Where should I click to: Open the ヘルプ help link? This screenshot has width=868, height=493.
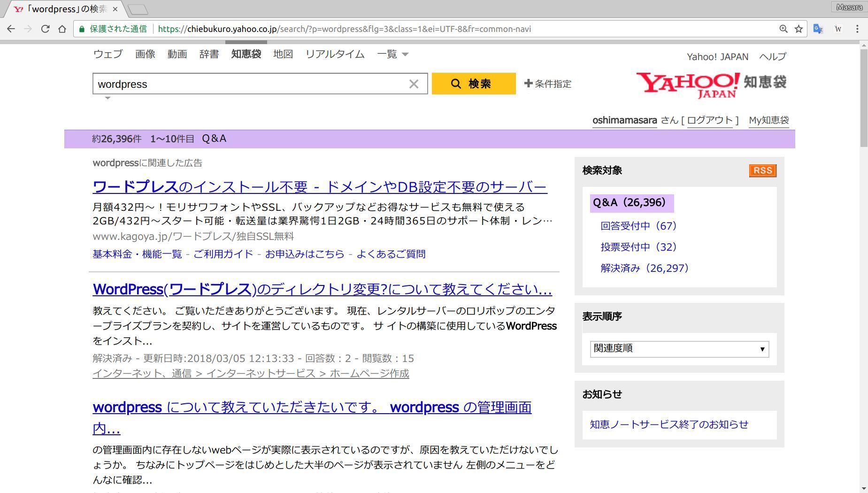point(773,57)
